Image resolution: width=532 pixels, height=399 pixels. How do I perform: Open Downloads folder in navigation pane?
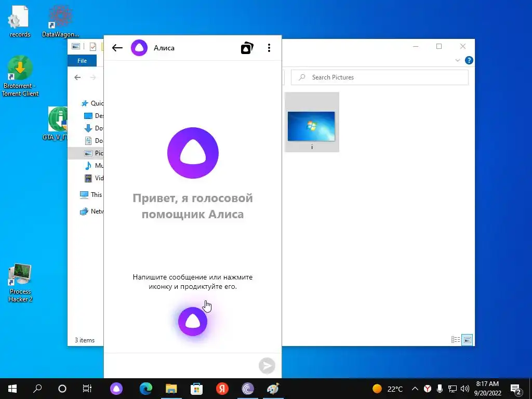click(x=94, y=128)
